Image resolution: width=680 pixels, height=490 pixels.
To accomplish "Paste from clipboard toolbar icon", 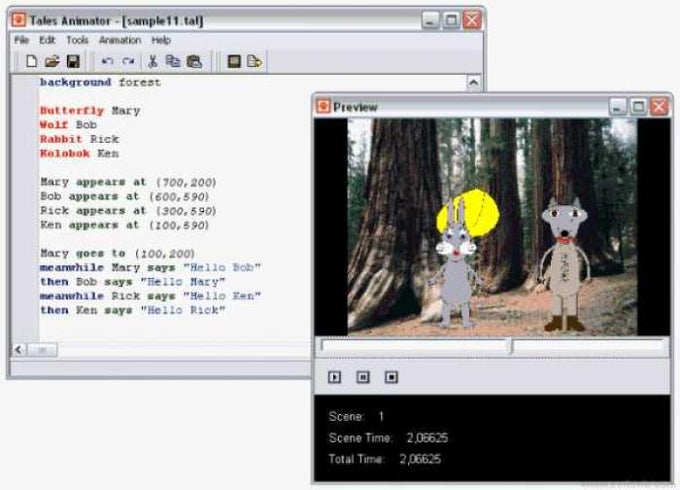I will [194, 61].
